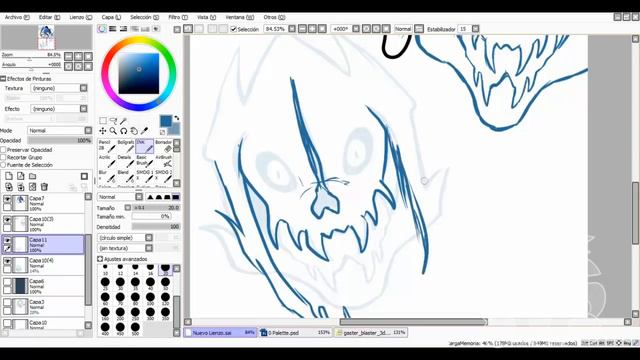Click the navigator thumbnail preview
The width and height of the screenshot is (640, 360).
click(x=47, y=37)
